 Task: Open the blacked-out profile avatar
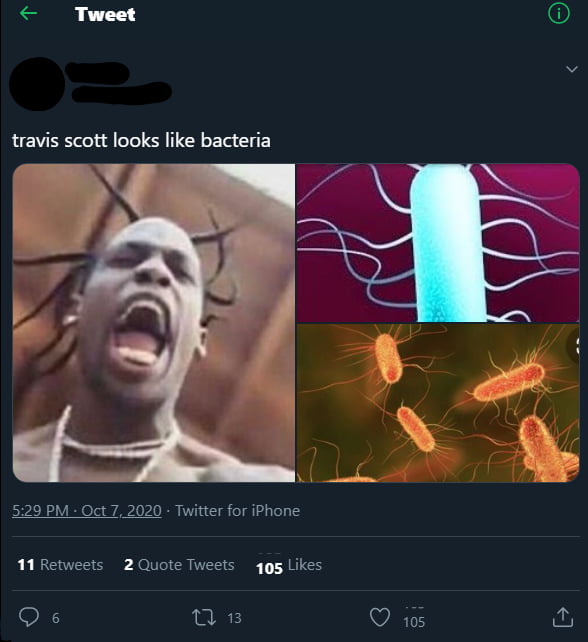37,84
